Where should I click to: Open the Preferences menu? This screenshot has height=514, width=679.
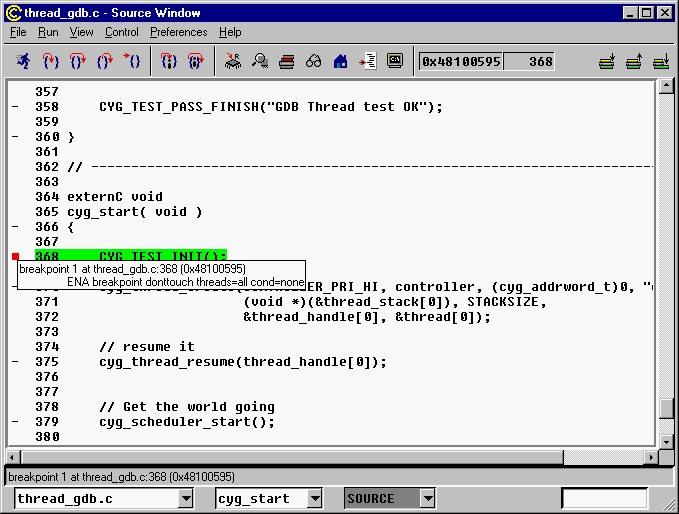[x=178, y=32]
